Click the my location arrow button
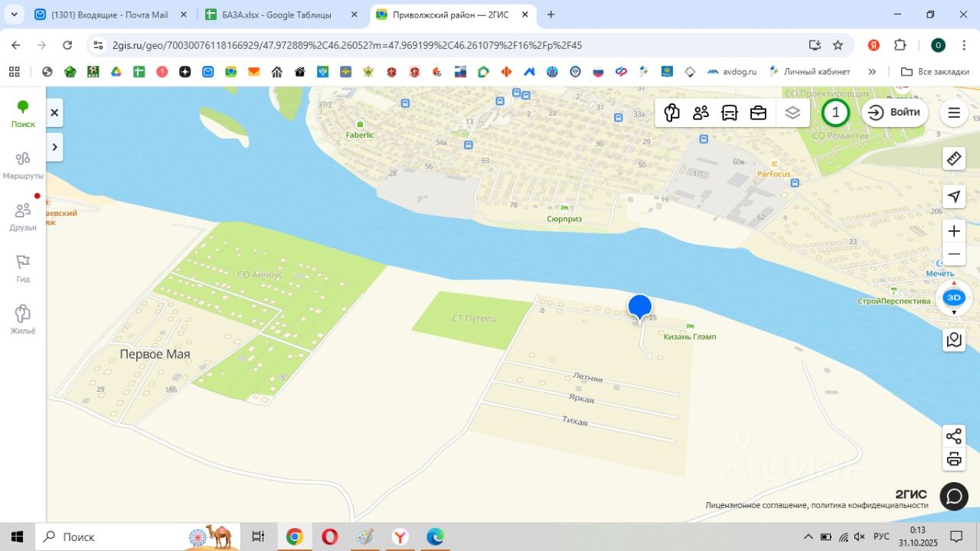This screenshot has width=980, height=551. point(954,197)
